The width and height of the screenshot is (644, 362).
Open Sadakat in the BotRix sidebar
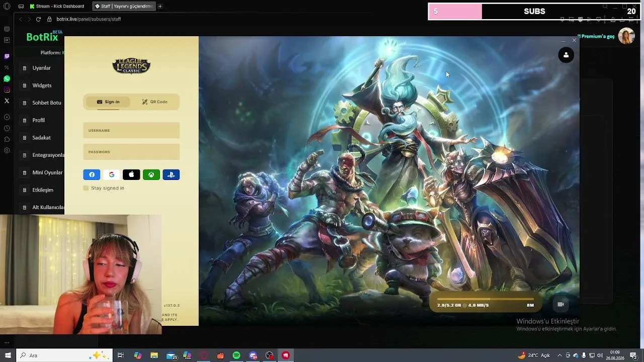[41, 138]
